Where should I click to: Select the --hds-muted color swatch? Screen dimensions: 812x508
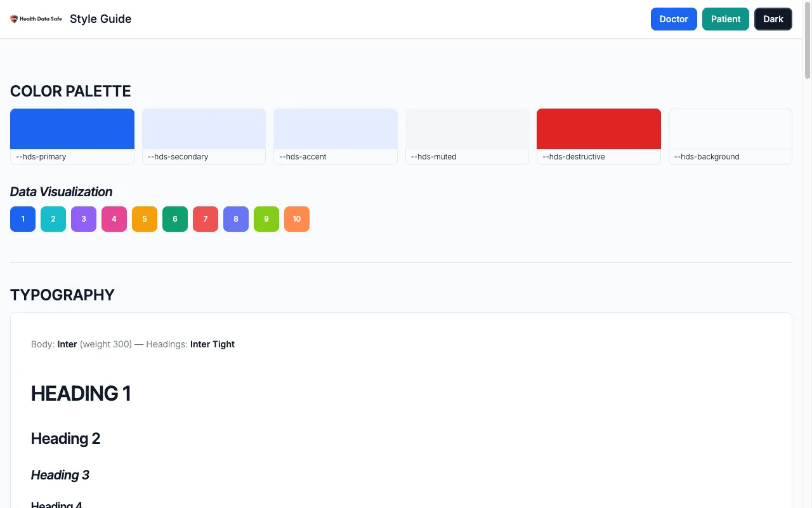(467, 130)
